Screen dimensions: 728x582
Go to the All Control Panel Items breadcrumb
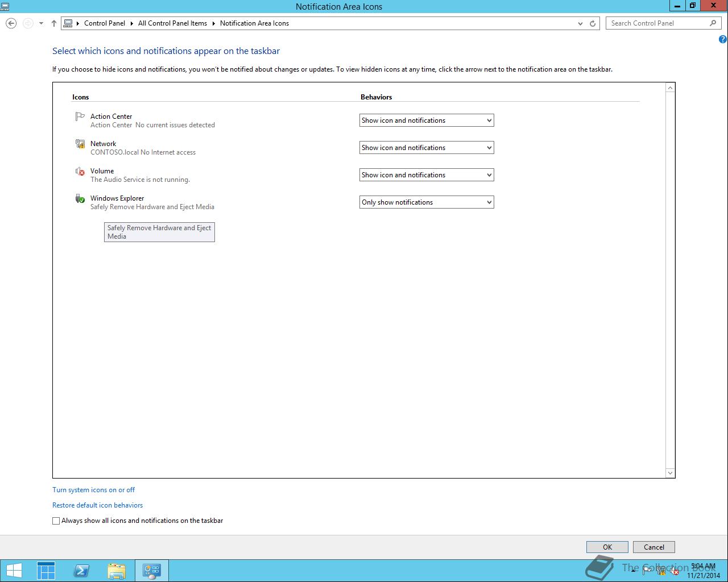pos(172,23)
